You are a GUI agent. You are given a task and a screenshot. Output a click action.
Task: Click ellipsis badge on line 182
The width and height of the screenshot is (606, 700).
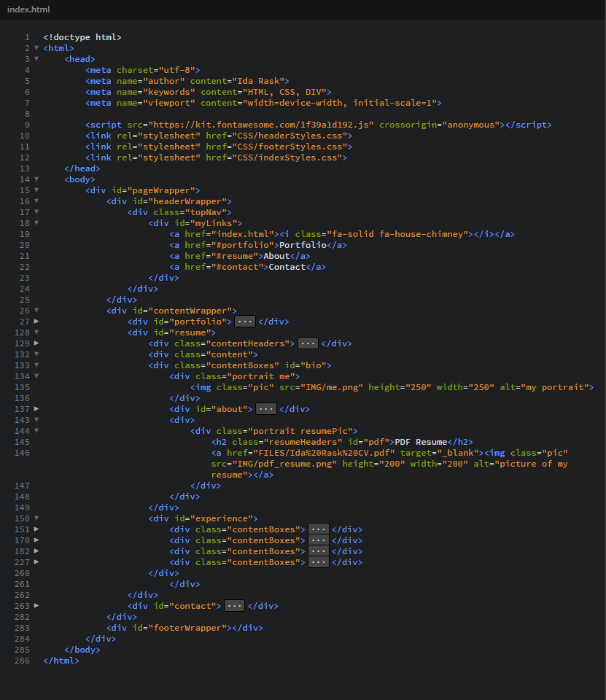[x=319, y=551]
